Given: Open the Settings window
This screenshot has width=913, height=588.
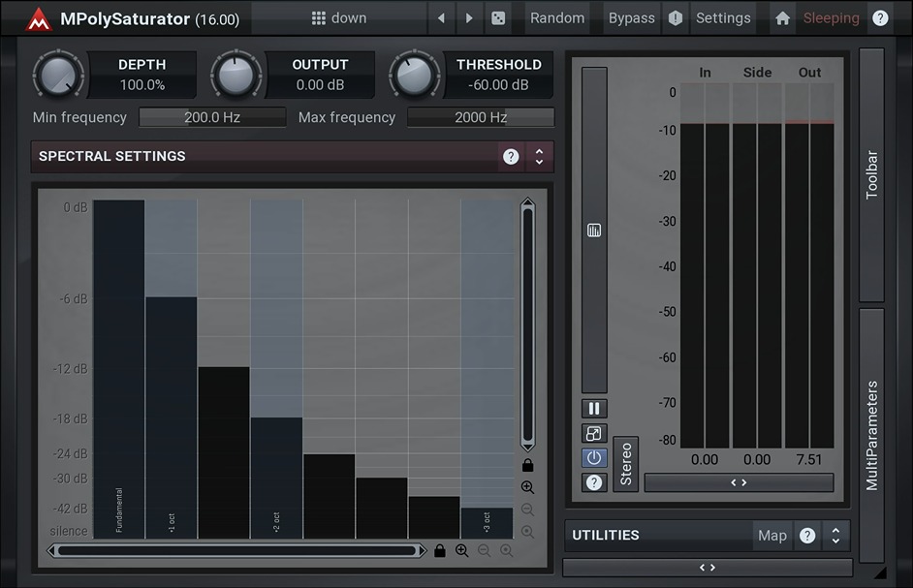Looking at the screenshot, I should point(723,17).
